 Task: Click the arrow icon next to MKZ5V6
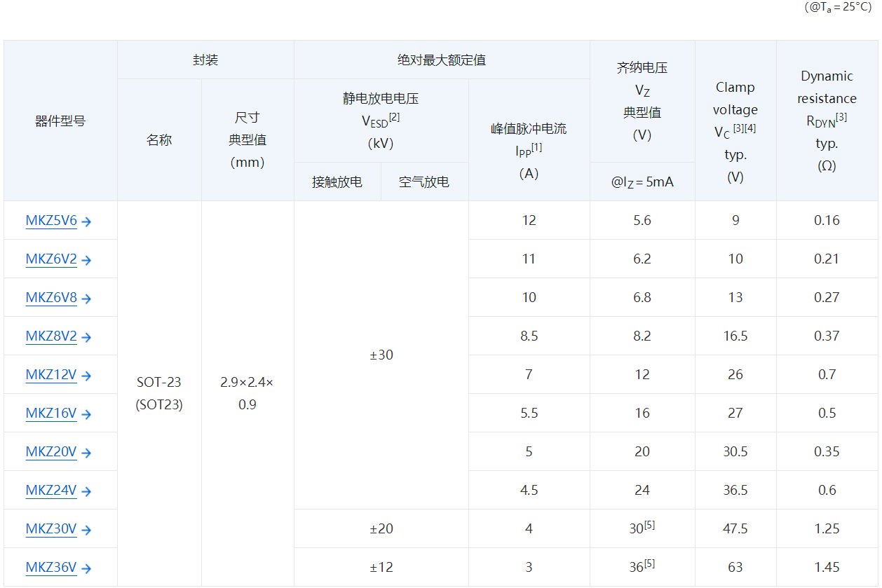pyautogui.click(x=86, y=221)
